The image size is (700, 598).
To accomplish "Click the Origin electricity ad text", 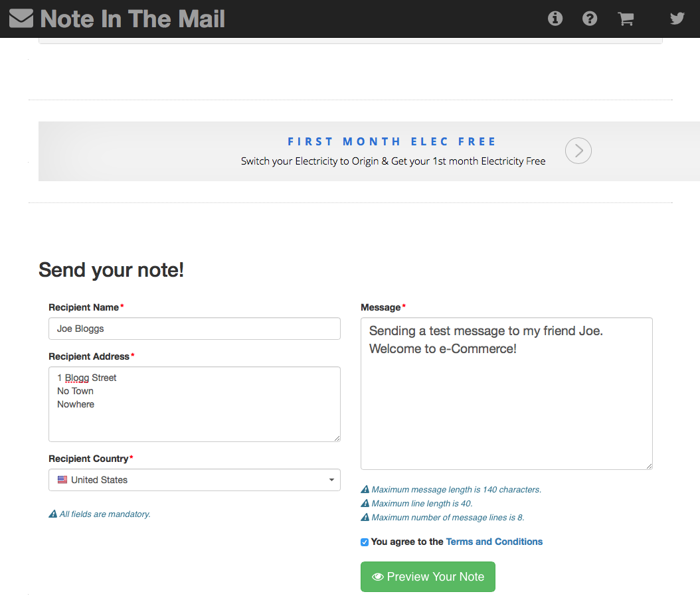I will pos(393,161).
